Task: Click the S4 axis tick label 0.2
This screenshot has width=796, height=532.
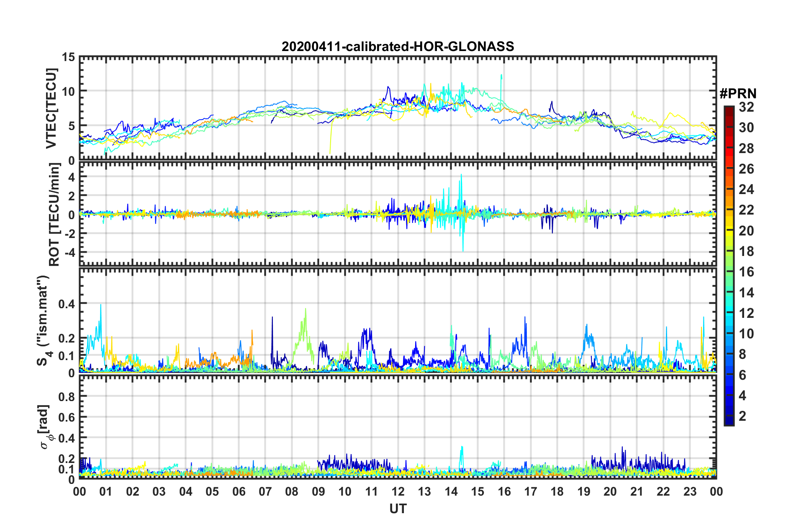Action: (x=67, y=338)
